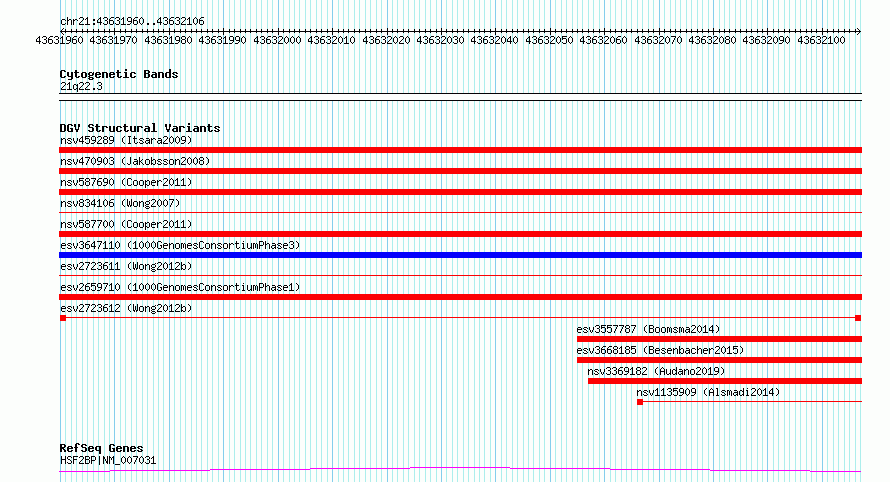
Task: Open the HSF2BP|NM_007031 gene label
Action: (x=108, y=460)
